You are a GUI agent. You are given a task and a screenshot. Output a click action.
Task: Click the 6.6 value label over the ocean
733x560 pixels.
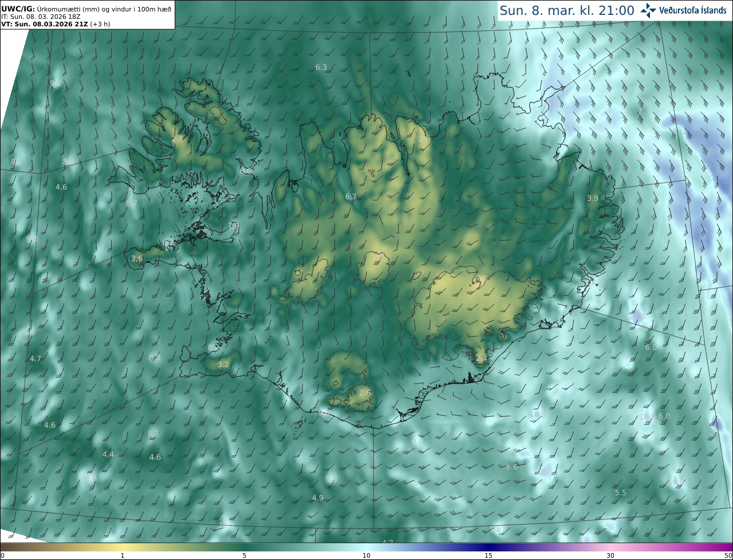pyautogui.click(x=512, y=467)
